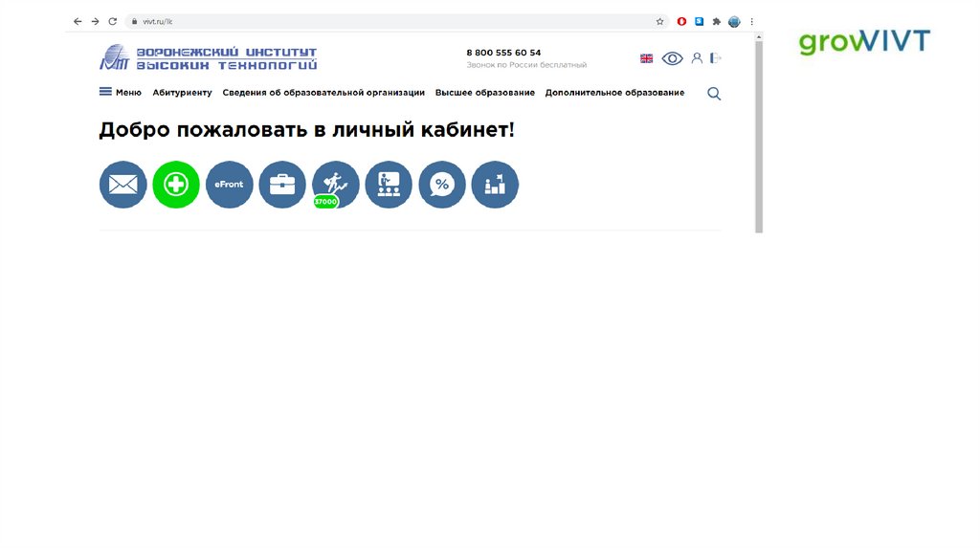Click the scrollbar up arrow
Screen dimensions: 980x549
pyautogui.click(x=759, y=37)
